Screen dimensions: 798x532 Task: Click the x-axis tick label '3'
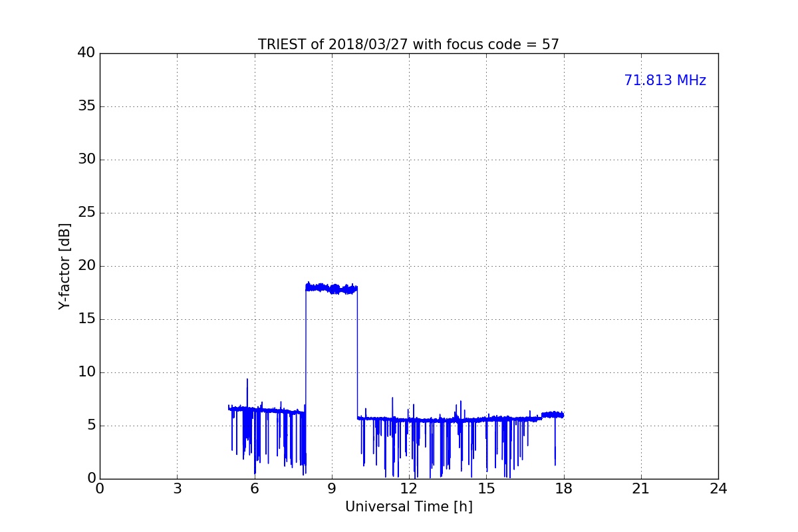[177, 489]
